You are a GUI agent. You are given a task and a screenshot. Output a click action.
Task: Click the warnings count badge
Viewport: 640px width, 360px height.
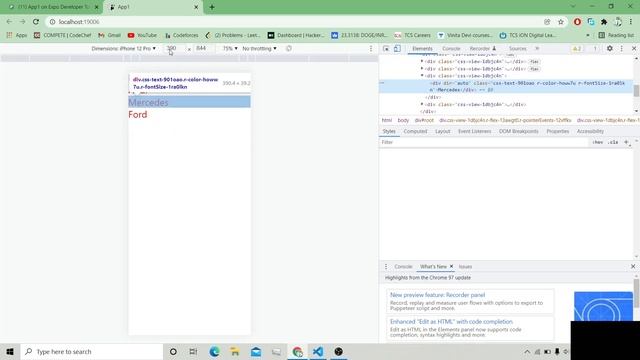(577, 48)
